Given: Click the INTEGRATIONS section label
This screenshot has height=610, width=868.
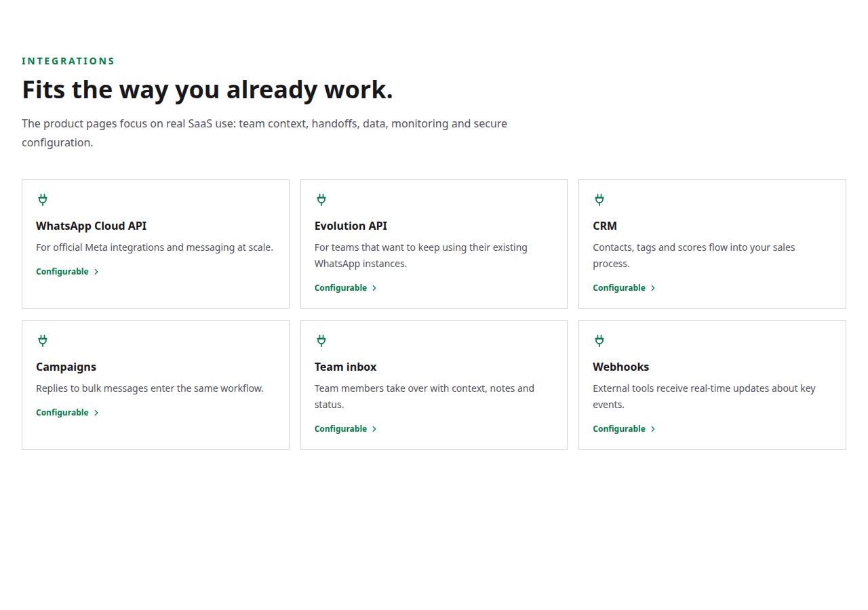Looking at the screenshot, I should pos(68,61).
